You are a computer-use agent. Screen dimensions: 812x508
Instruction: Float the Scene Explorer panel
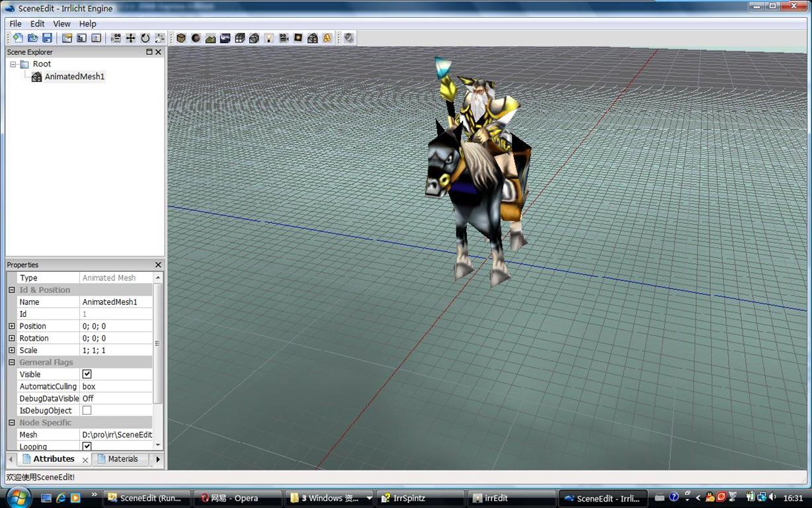149,52
